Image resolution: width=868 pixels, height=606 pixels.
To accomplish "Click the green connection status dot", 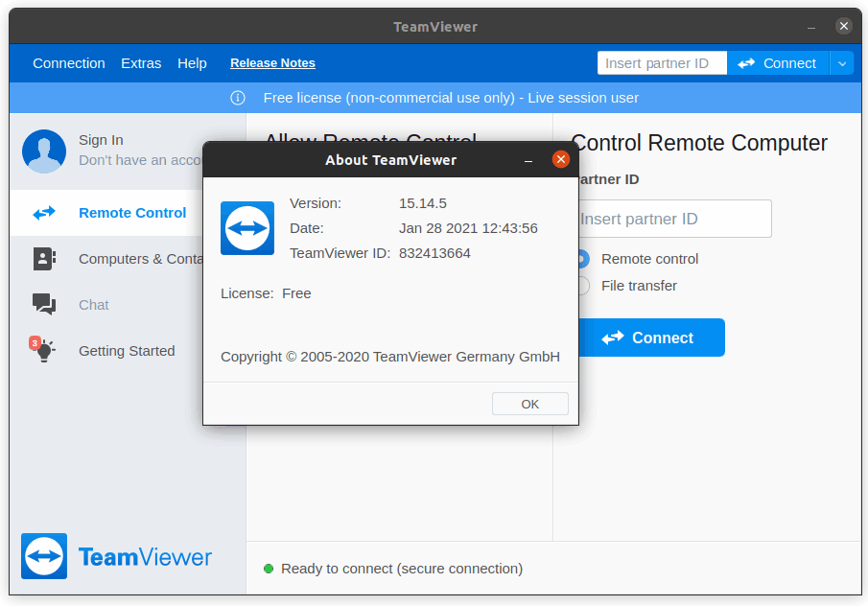I will [x=269, y=569].
